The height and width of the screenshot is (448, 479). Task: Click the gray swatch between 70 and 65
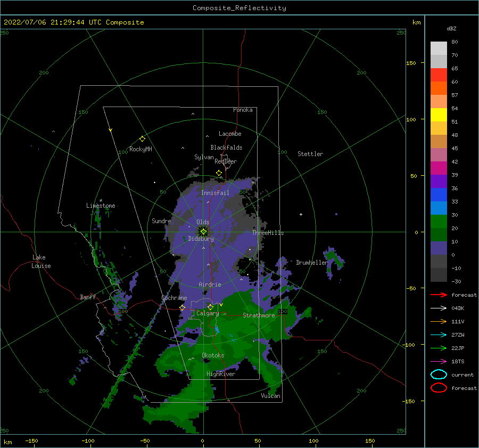(x=439, y=62)
